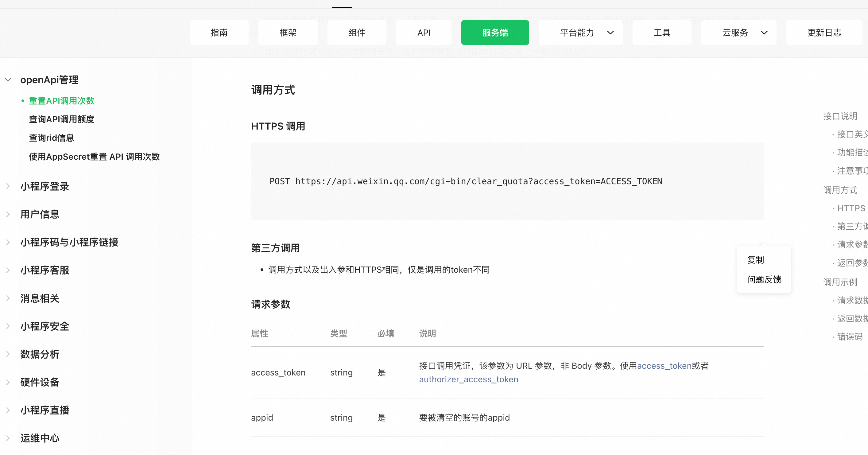Viewport: 868px width, 455px height.
Task: Open the 平台能力 dropdown arrow
Action: pos(610,33)
